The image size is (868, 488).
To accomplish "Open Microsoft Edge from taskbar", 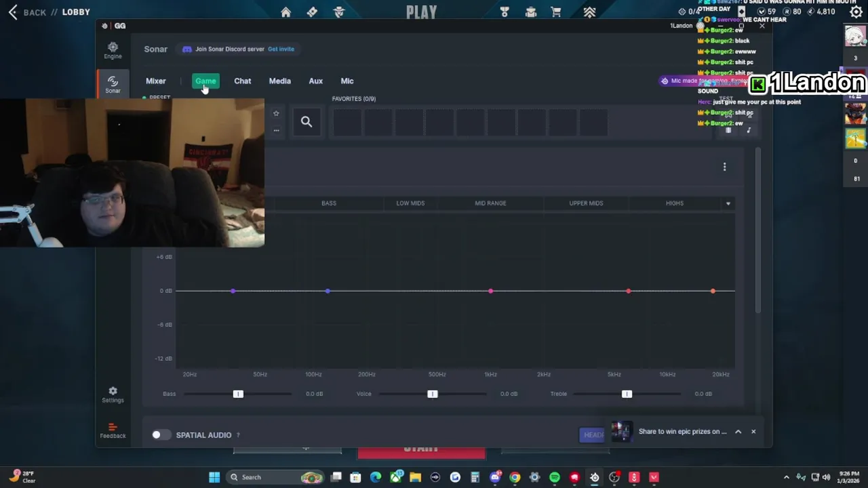I will pos(376,477).
